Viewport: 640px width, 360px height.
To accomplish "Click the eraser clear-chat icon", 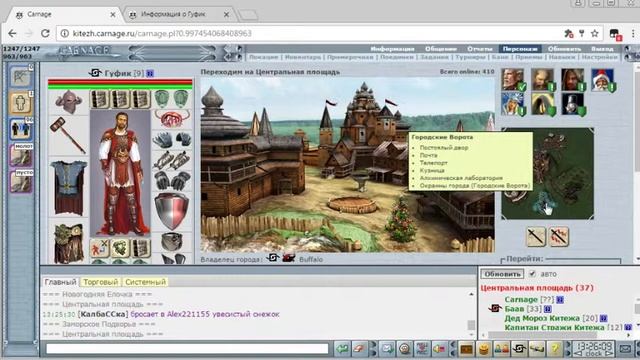I will point(359,349).
